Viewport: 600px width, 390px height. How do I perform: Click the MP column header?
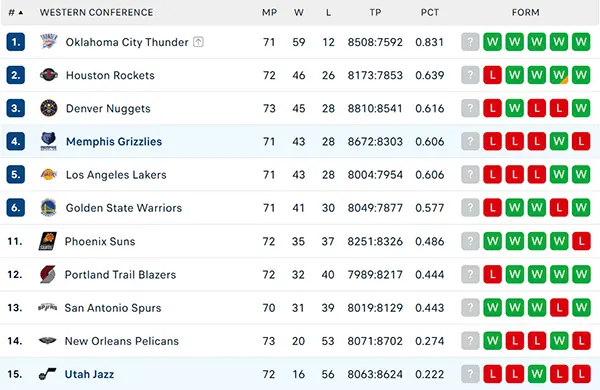(x=269, y=13)
